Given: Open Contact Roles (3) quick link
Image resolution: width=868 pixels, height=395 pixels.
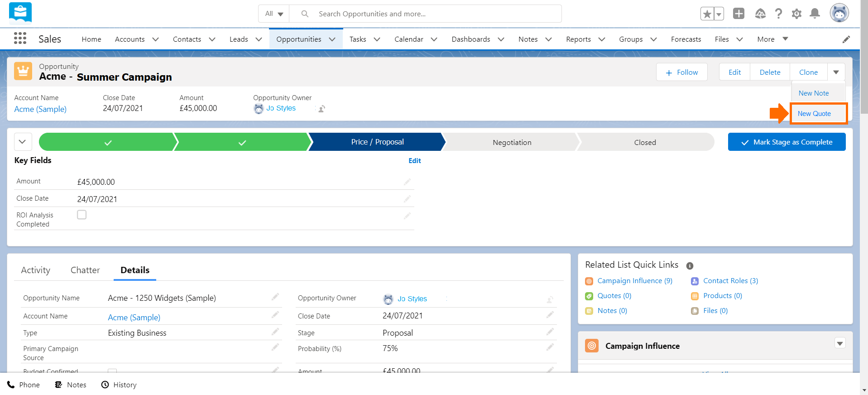Looking at the screenshot, I should pos(730,281).
